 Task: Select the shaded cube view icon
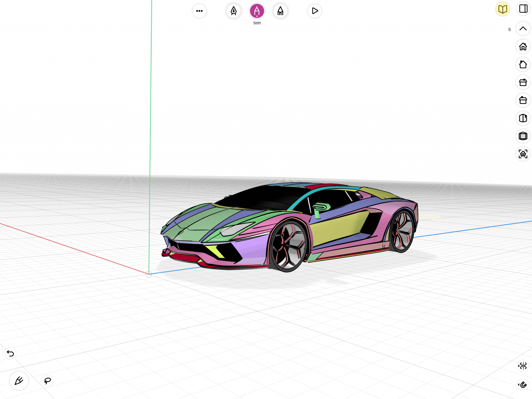click(523, 136)
